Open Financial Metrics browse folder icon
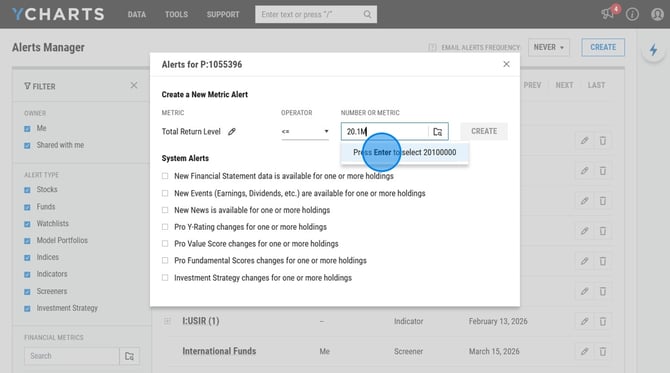Viewport: 670px width, 373px height. click(129, 356)
